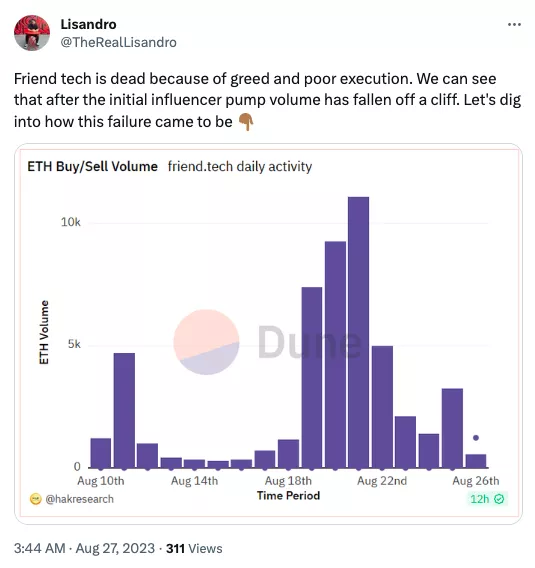Image resolution: width=535 pixels, height=568 pixels.
Task: Select the tall second bar near Aug 10th
Action: point(124,410)
